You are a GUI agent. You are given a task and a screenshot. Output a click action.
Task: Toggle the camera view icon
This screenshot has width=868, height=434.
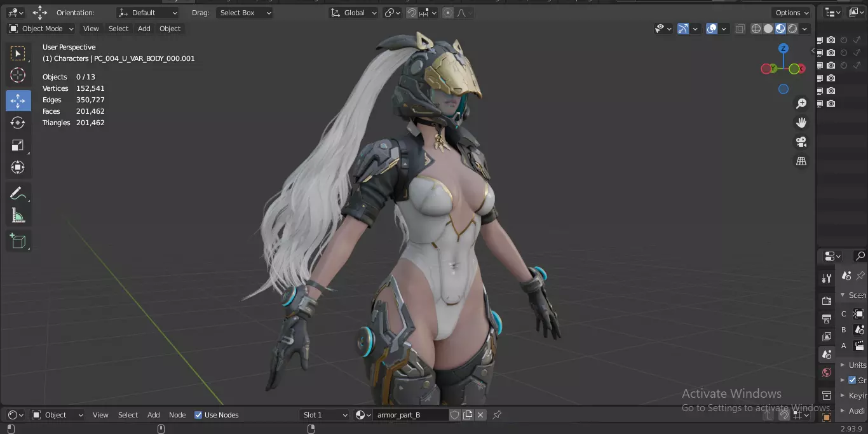pos(801,142)
